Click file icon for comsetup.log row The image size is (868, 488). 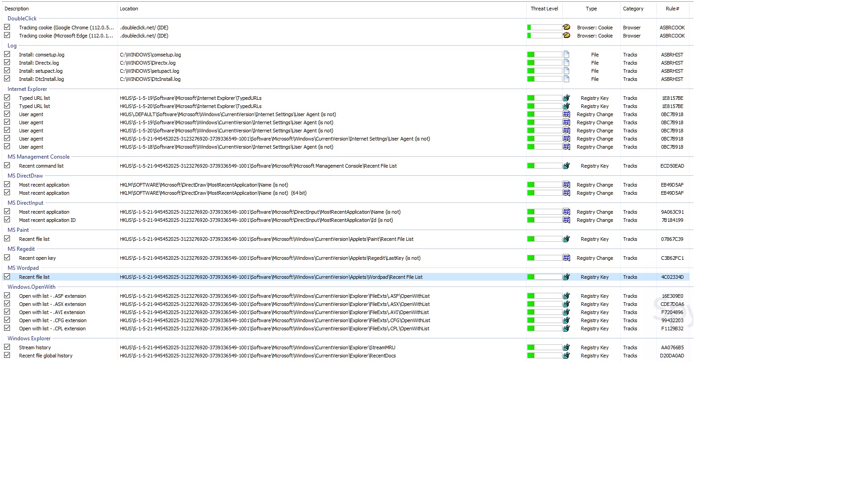[566, 55]
